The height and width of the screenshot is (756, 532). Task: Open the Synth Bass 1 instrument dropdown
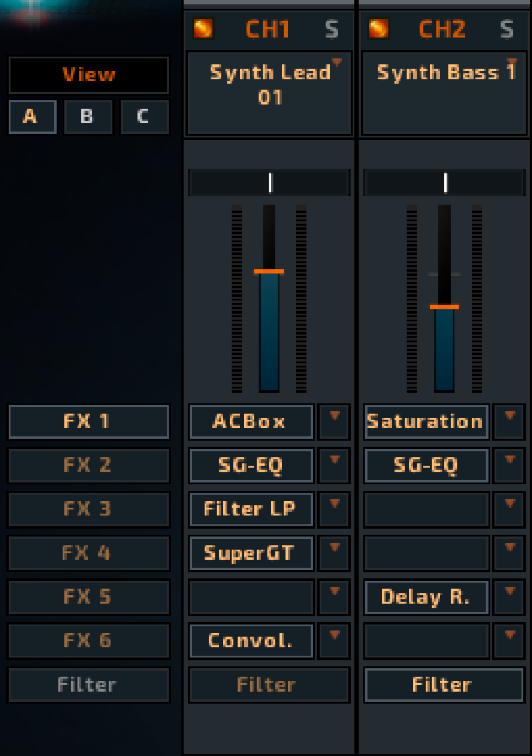512,63
